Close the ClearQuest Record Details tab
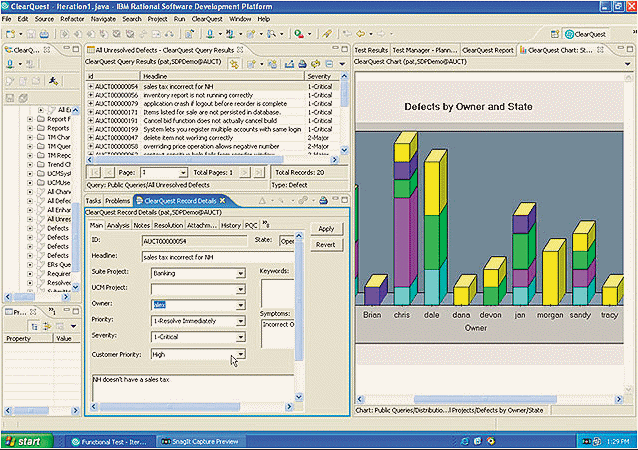Screen dimensions: 638x450 [223, 201]
